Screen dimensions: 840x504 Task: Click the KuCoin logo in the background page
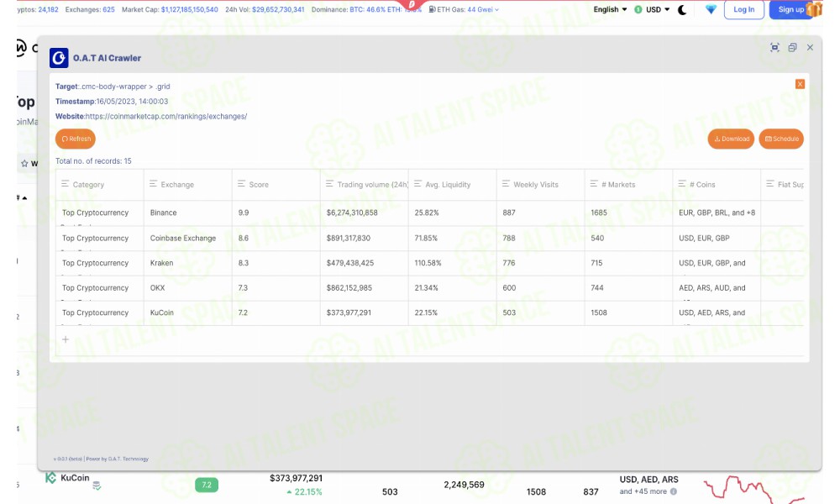click(x=51, y=478)
